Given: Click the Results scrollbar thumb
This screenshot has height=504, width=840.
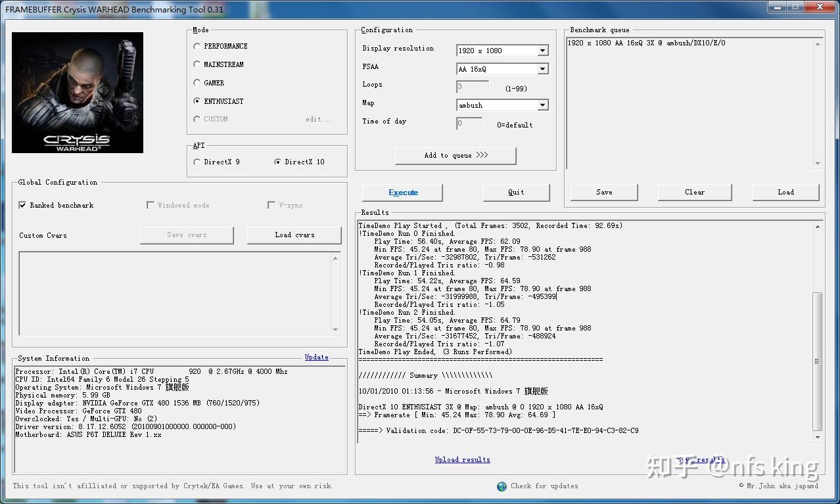Looking at the screenshot, I should pyautogui.click(x=818, y=361).
